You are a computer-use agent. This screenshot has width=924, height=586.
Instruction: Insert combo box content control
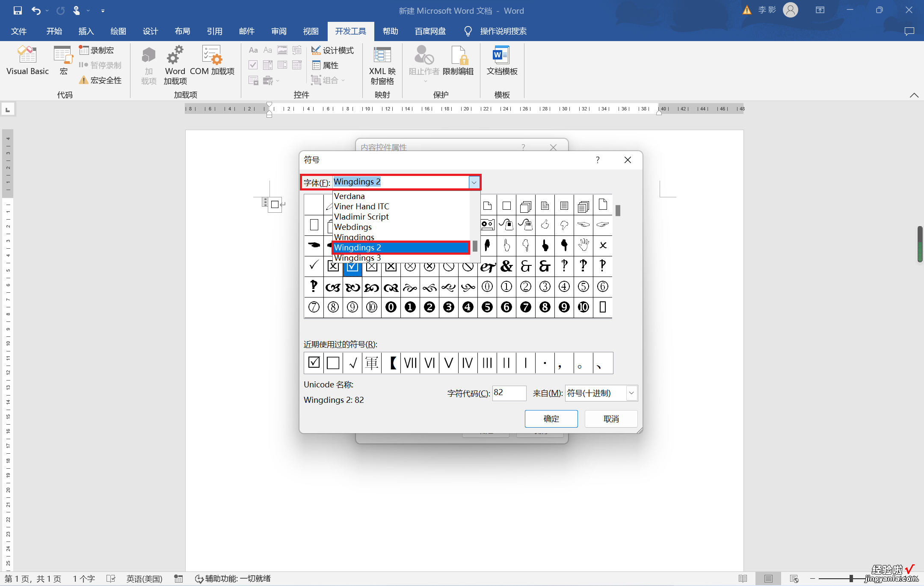tap(268, 65)
